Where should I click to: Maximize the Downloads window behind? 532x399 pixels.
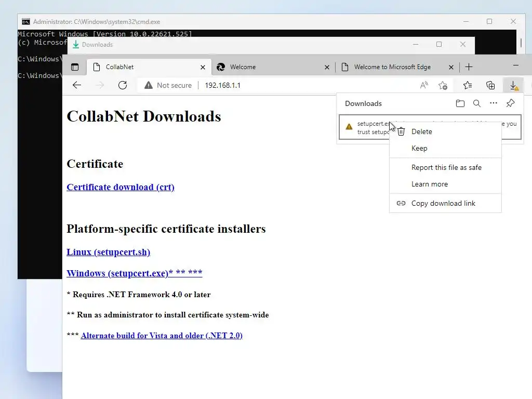click(439, 45)
